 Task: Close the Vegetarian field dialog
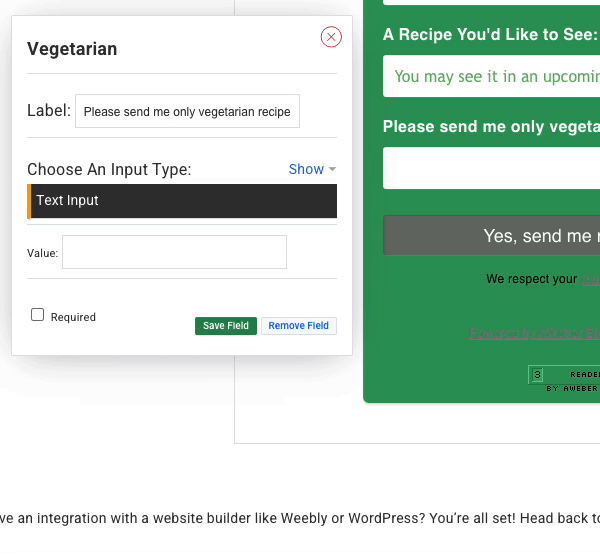coord(331,37)
